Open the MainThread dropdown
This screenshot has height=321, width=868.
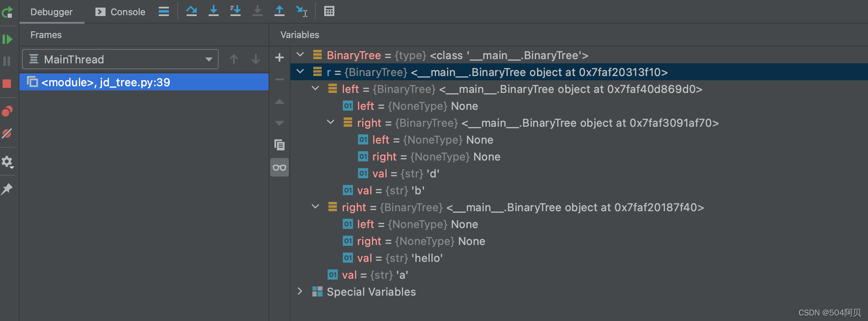(x=120, y=59)
